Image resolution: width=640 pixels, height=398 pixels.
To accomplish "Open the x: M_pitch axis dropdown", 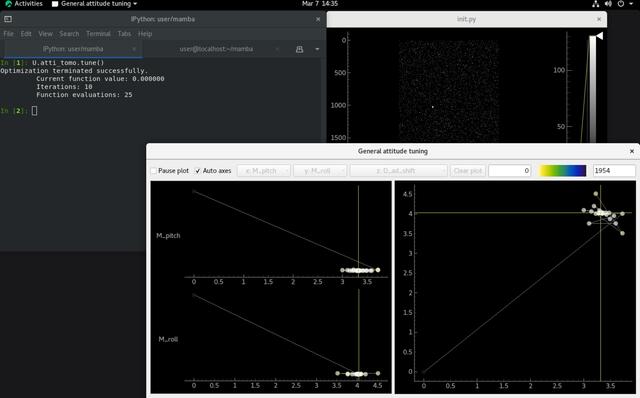I will click(x=264, y=171).
